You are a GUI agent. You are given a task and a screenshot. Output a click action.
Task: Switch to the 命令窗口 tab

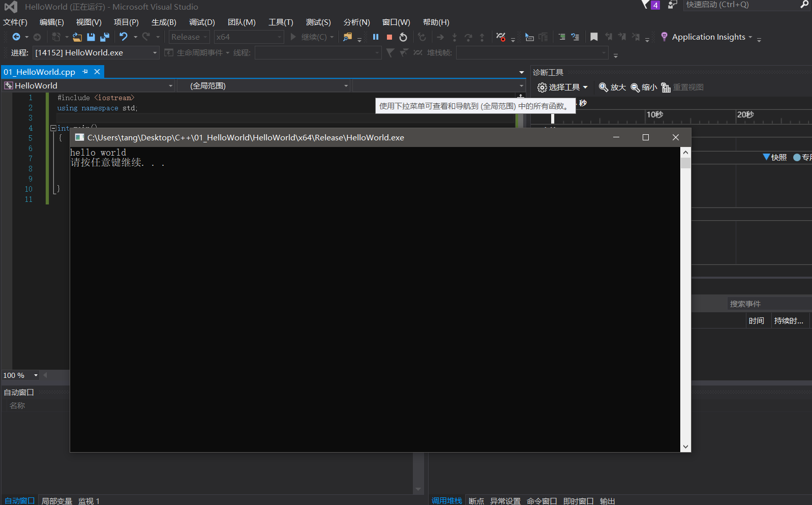click(x=542, y=501)
